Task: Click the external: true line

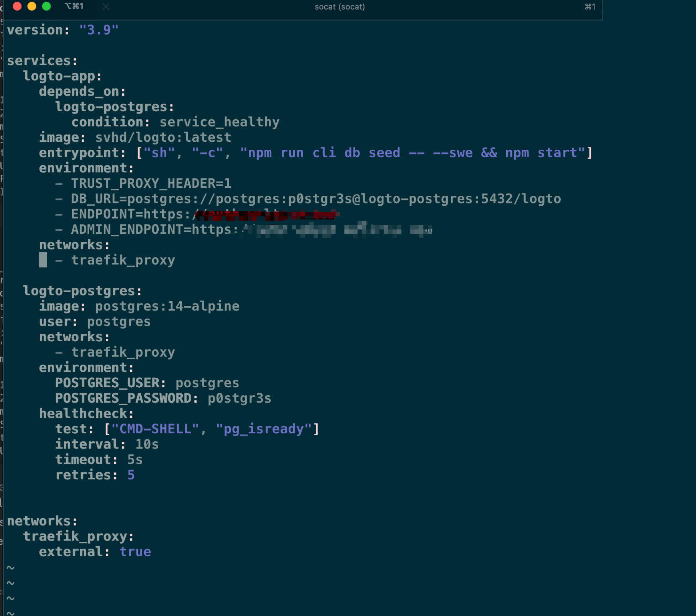Action: point(95,551)
